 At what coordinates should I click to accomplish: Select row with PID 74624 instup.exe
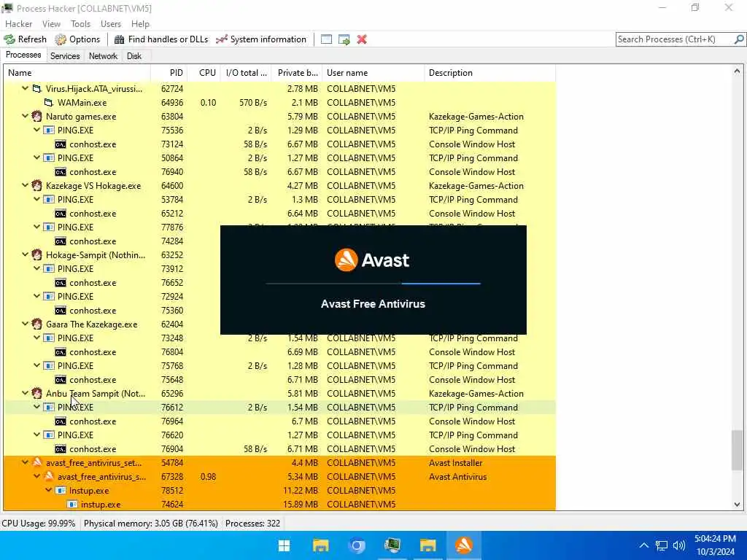point(279,505)
